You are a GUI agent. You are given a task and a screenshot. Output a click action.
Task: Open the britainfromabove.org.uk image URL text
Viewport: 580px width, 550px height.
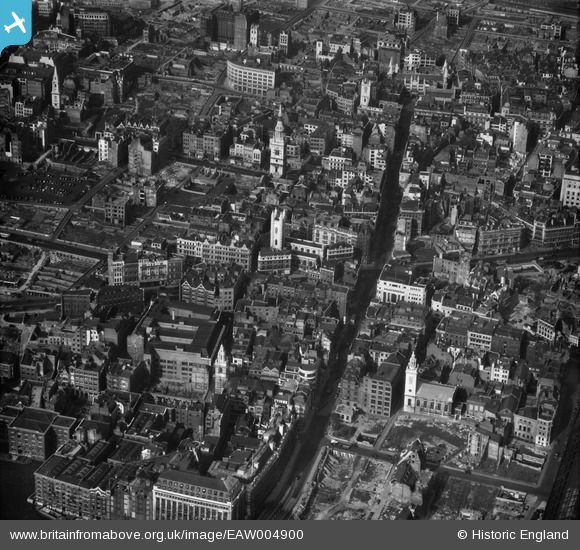coord(156,535)
